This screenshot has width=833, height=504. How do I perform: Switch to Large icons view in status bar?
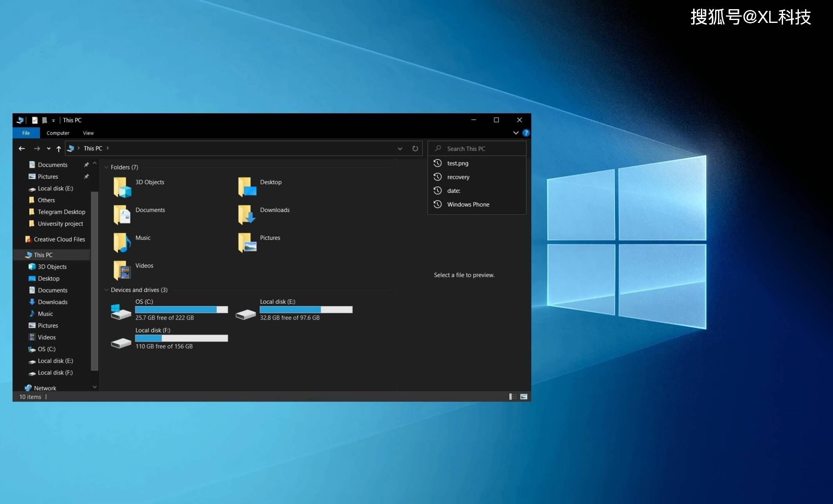[524, 397]
